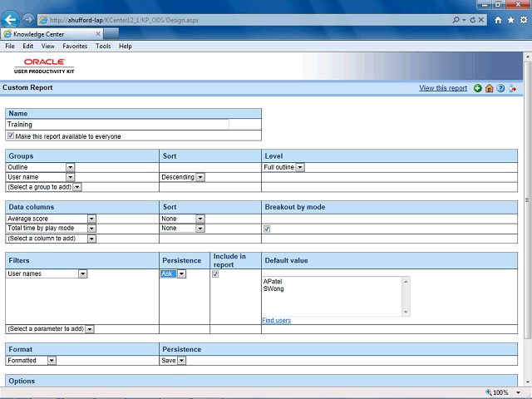
Task: Select the Knowledge Center tab
Action: coord(52,34)
